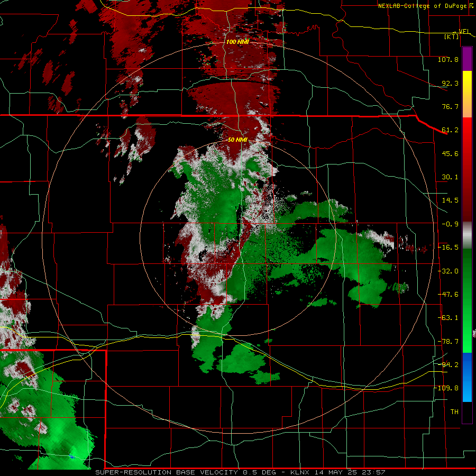Click the -16.5 velocity scale value
Viewport: 476px width, 476px height.
click(448, 248)
